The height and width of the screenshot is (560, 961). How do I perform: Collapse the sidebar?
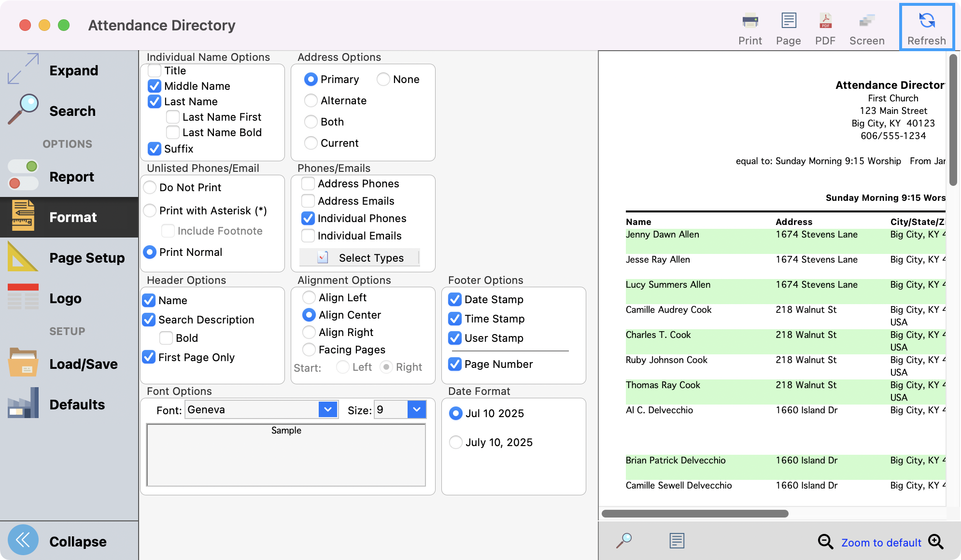coord(23,541)
